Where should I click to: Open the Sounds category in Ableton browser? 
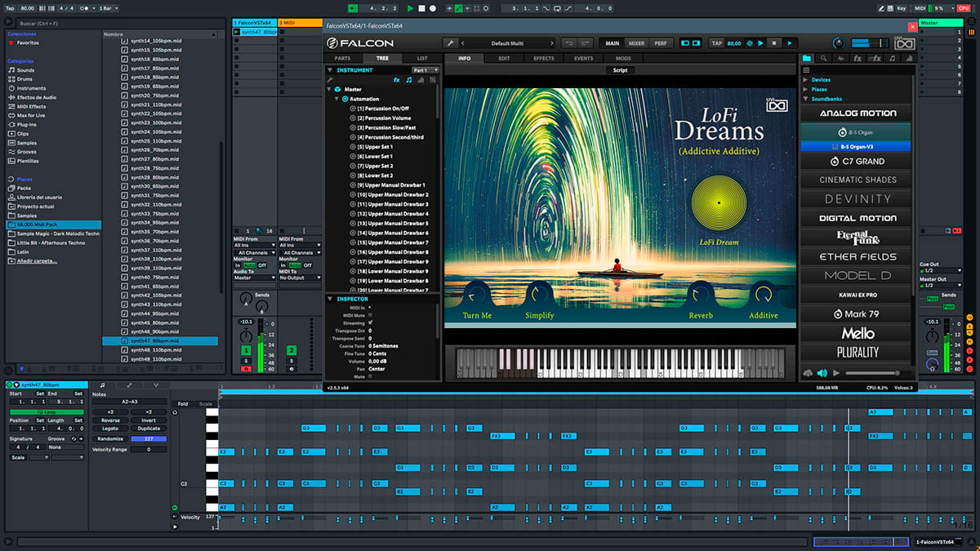[x=26, y=70]
